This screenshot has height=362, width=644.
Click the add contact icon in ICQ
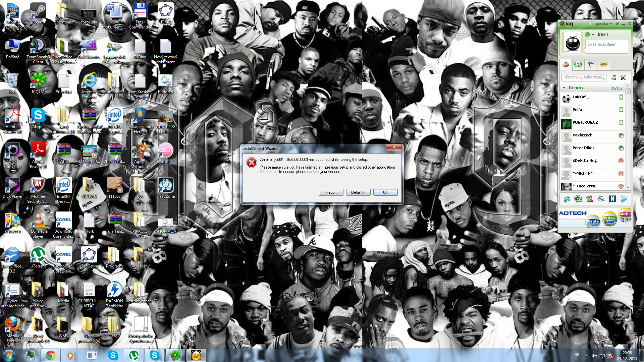point(613,78)
